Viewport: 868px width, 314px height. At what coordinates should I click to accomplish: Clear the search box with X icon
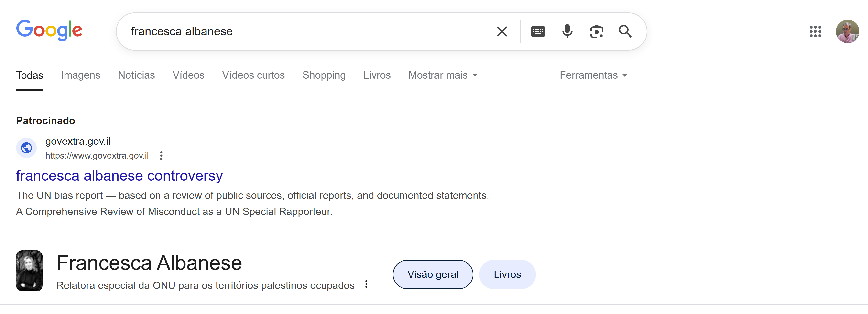[x=502, y=32]
